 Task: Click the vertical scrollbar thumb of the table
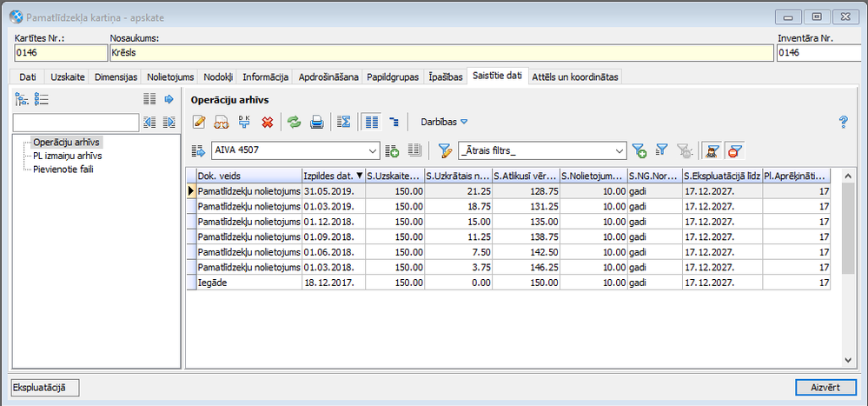coord(847,228)
